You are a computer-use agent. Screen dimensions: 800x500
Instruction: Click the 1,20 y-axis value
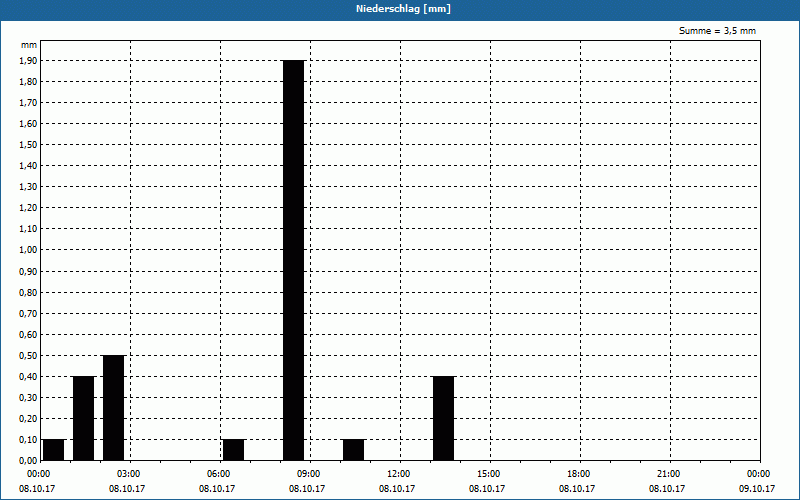[28, 208]
